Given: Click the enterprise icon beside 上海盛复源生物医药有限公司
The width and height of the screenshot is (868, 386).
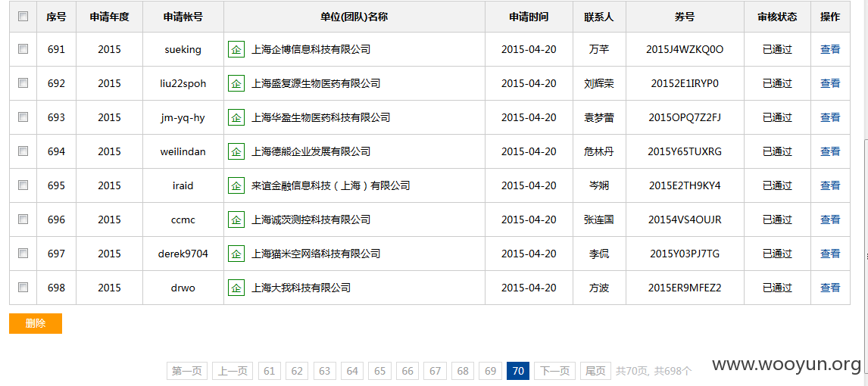Looking at the screenshot, I should point(236,83).
